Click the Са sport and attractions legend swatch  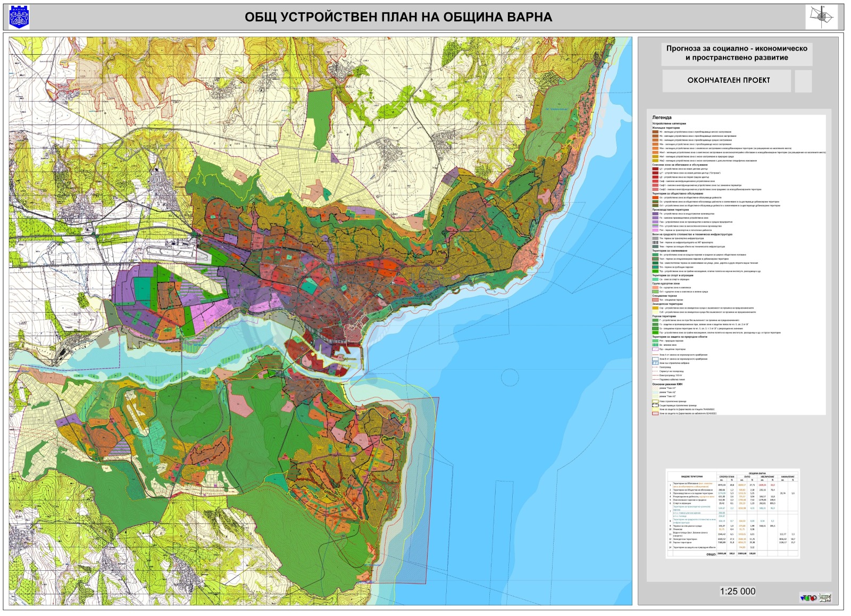(655, 279)
